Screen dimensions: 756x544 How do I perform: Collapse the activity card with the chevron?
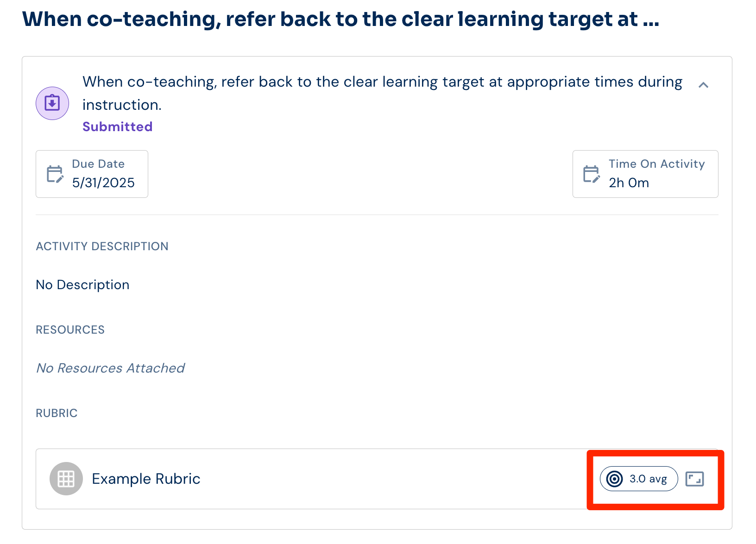click(x=703, y=85)
